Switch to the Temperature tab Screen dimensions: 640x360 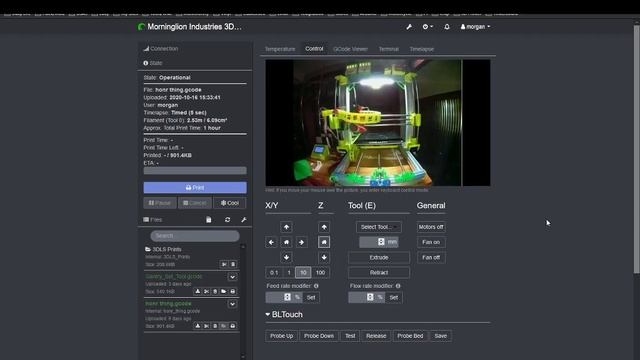pyautogui.click(x=280, y=49)
